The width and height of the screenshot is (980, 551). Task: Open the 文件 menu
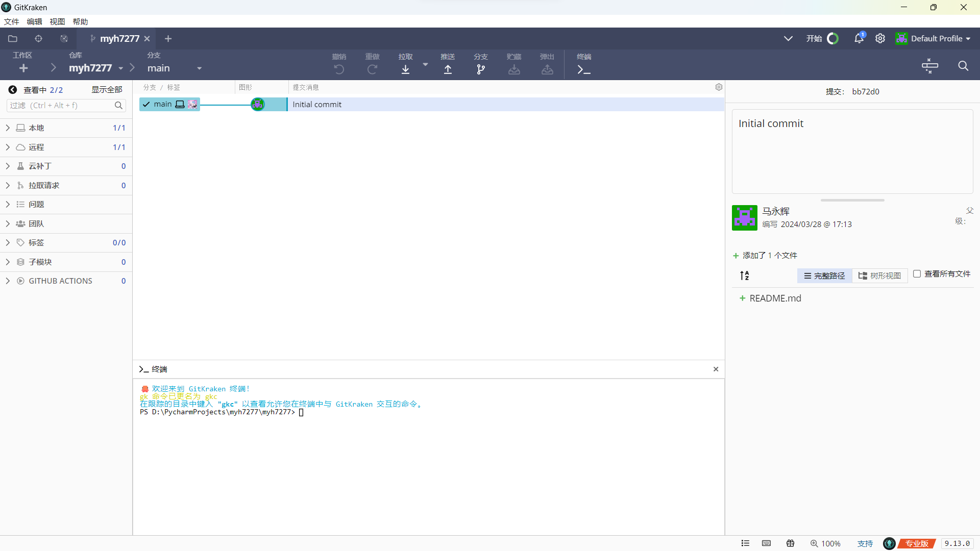pos(11,21)
